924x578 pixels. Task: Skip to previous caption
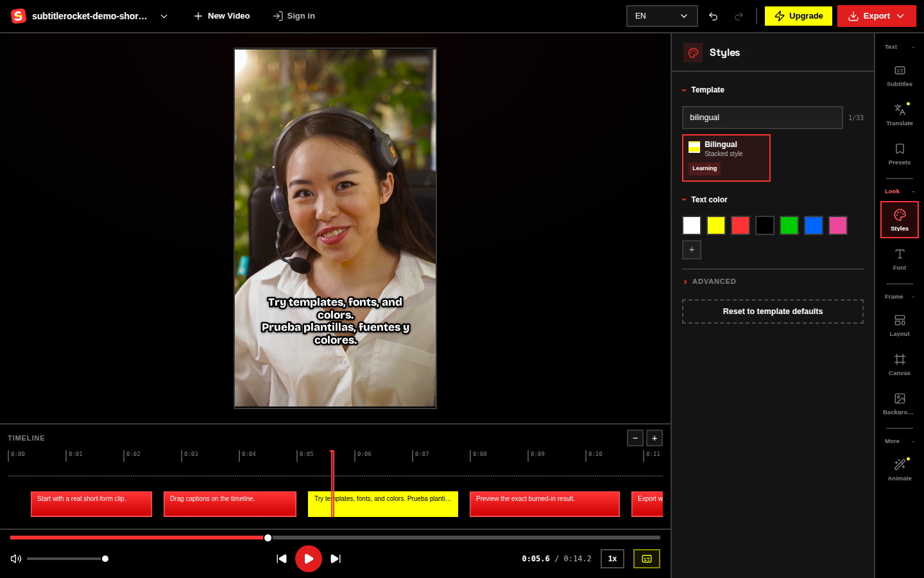click(x=282, y=559)
